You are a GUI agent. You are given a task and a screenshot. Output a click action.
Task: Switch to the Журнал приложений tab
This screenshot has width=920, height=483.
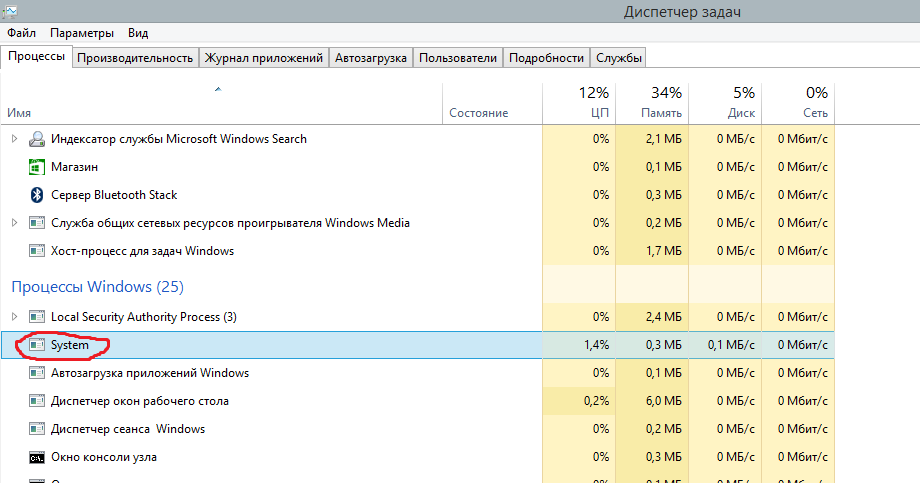[263, 58]
